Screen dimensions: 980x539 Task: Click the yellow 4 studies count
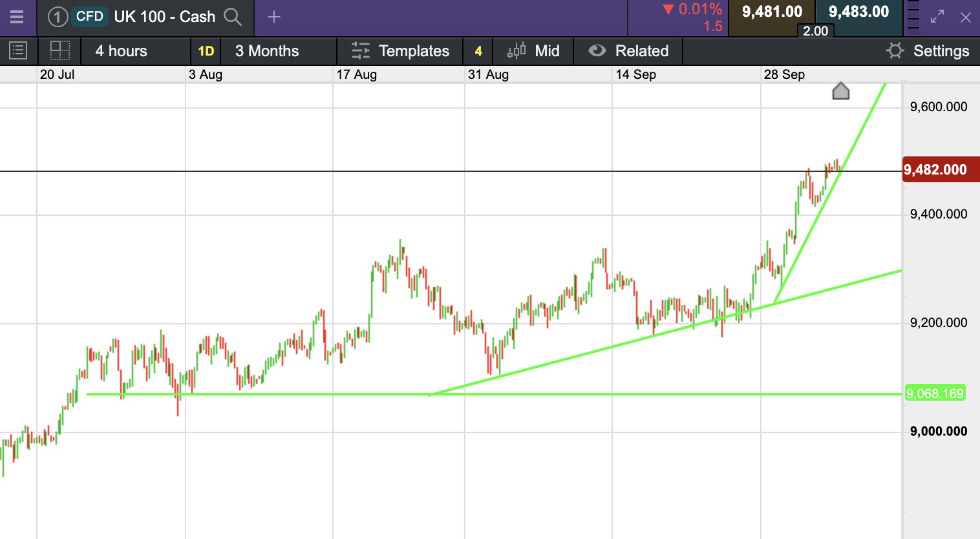tap(478, 51)
